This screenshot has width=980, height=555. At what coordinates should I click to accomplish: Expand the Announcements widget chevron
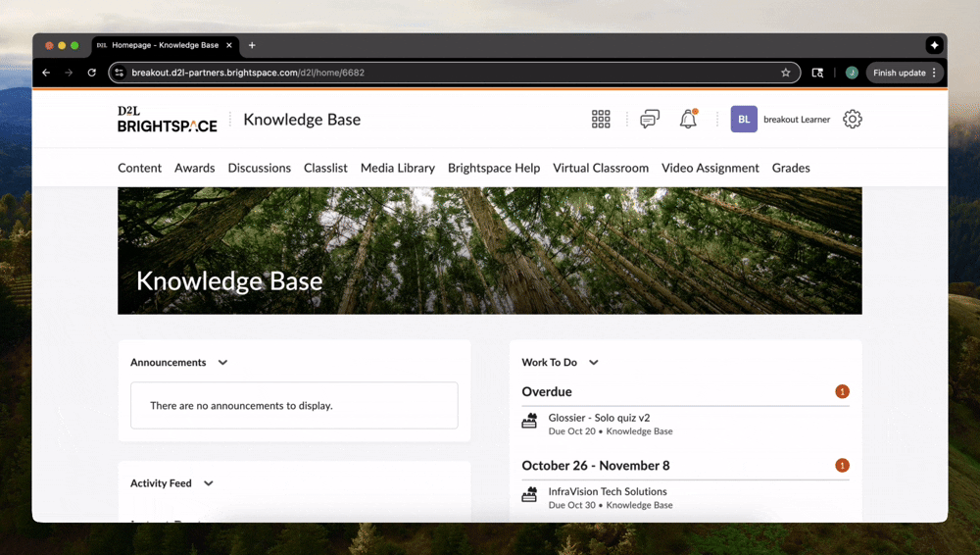(x=222, y=362)
